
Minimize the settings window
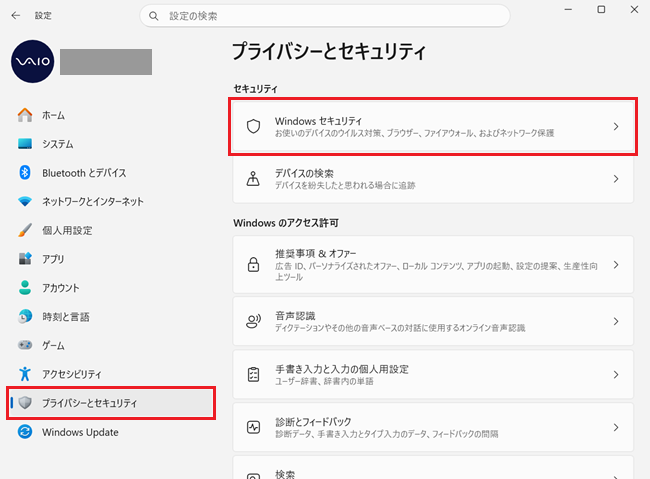[568, 9]
